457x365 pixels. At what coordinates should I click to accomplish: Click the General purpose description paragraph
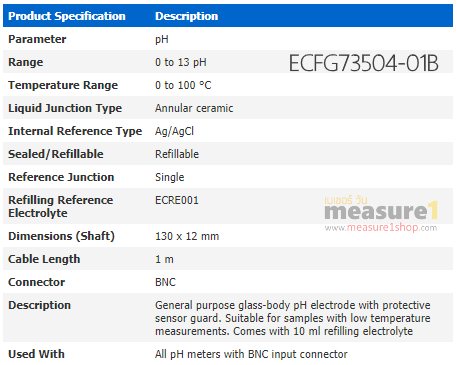click(x=293, y=318)
